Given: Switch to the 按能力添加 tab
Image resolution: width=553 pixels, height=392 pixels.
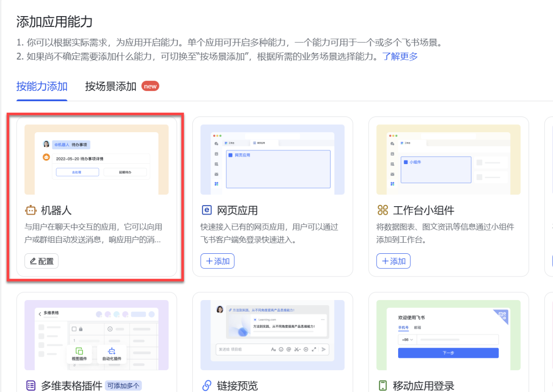Looking at the screenshot, I should pyautogui.click(x=42, y=86).
